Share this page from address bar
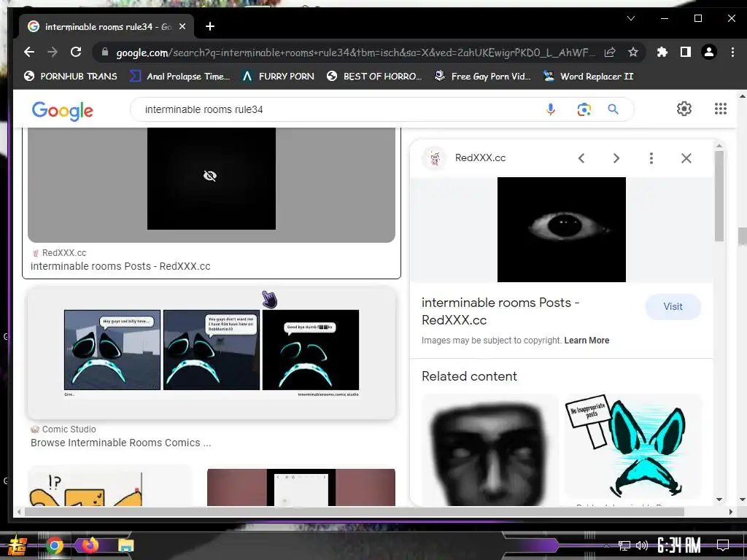This screenshot has height=560, width=747. [x=610, y=52]
